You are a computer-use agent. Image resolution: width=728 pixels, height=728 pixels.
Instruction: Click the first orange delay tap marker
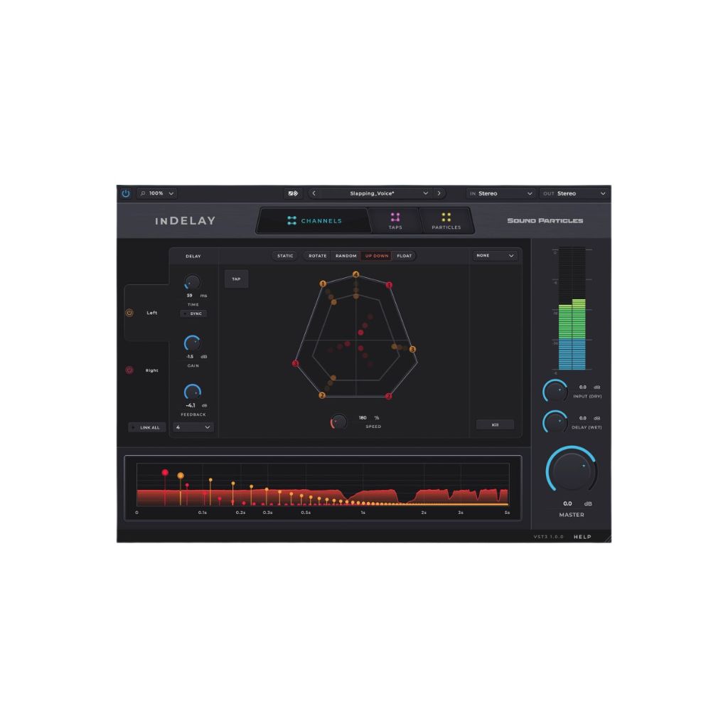tap(181, 476)
